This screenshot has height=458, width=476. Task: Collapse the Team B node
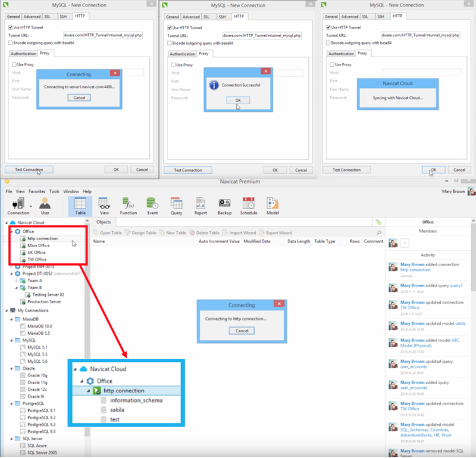click(x=17, y=288)
